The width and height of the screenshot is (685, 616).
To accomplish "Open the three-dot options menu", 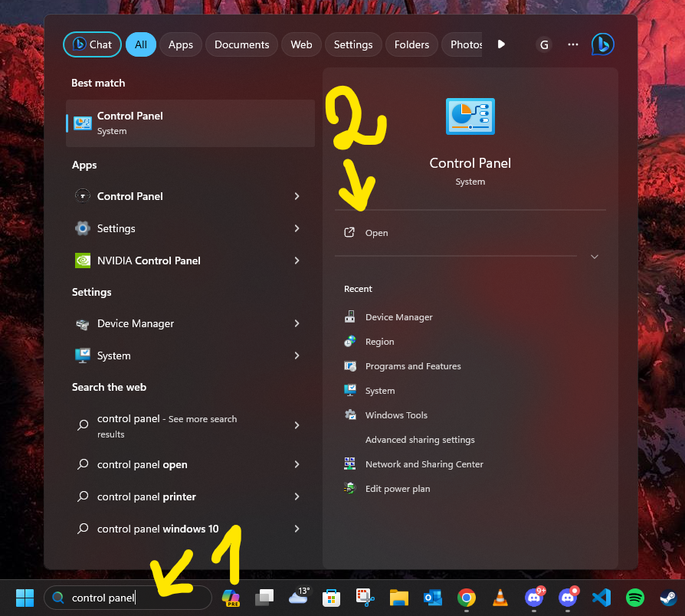I will [572, 44].
